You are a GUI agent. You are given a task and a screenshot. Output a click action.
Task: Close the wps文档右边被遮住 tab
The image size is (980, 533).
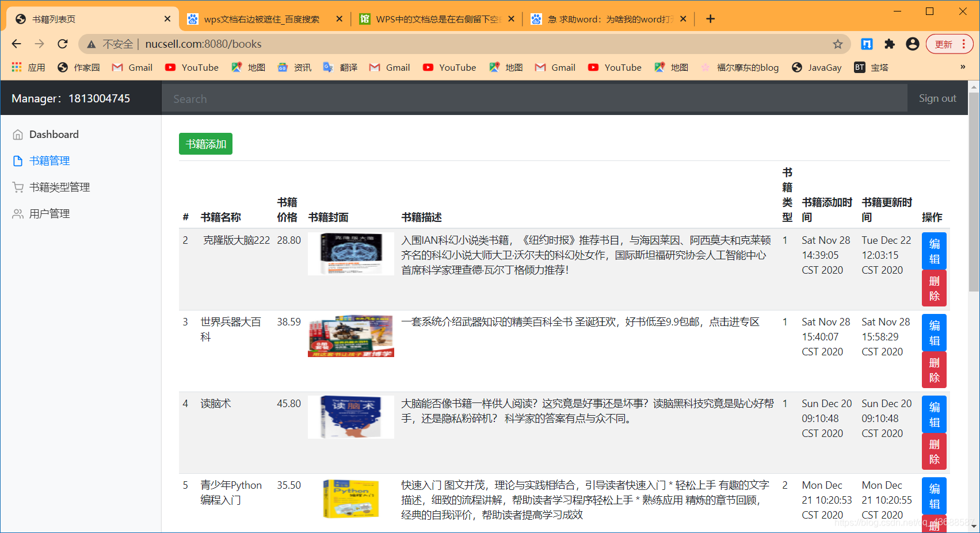[x=340, y=19]
